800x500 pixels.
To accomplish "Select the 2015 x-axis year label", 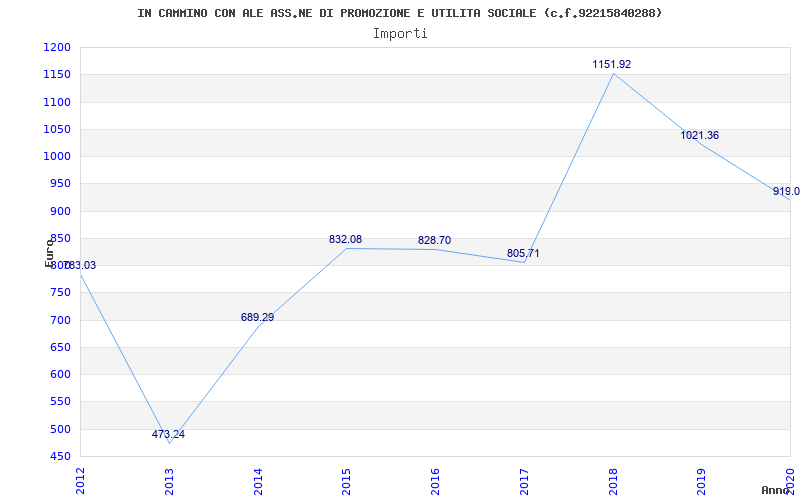I will pos(346,481).
